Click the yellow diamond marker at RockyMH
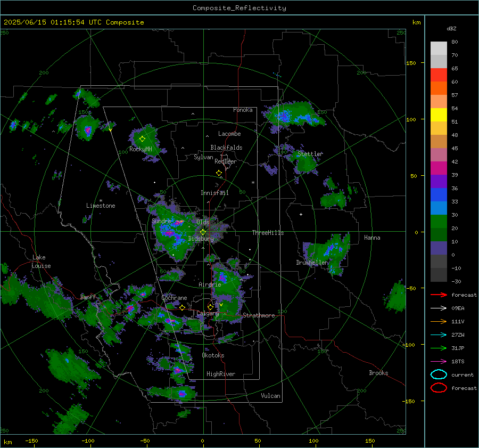Image resolution: width=479 pixels, height=448 pixels. 142,139
